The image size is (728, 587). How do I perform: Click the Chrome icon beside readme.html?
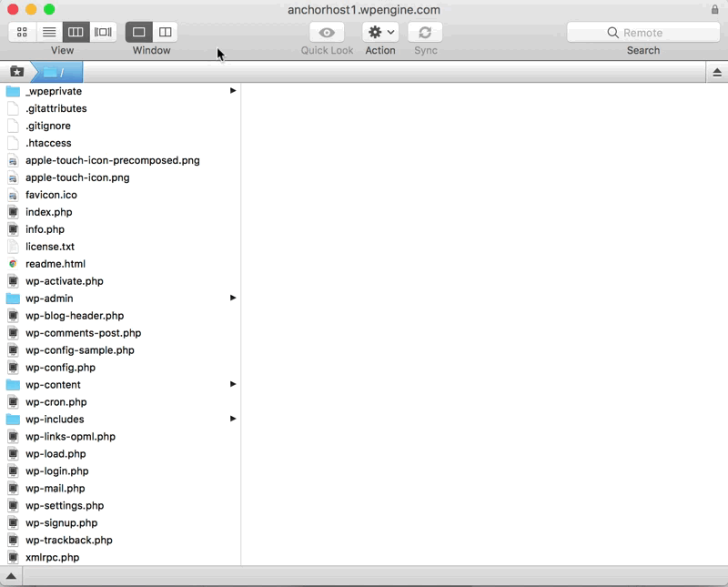[x=13, y=264]
